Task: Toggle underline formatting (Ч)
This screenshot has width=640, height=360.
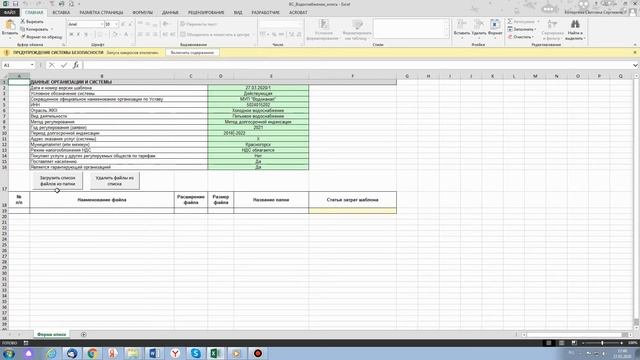Action: (86, 34)
